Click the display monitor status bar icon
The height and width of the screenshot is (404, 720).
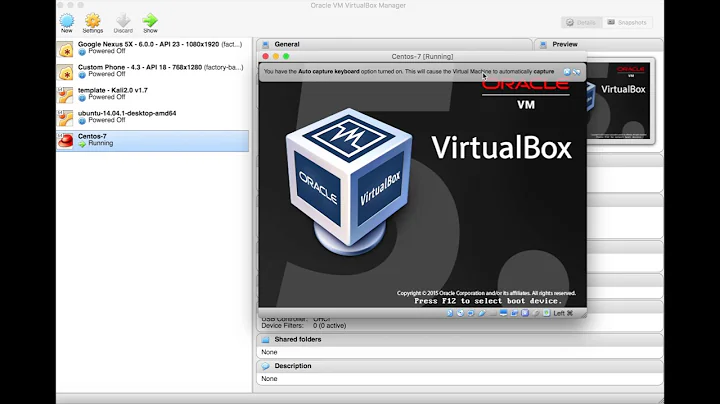(503, 313)
